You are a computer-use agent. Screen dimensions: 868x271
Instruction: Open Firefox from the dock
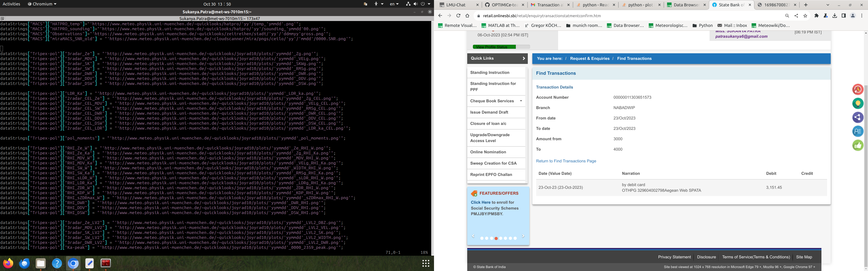(x=8, y=263)
